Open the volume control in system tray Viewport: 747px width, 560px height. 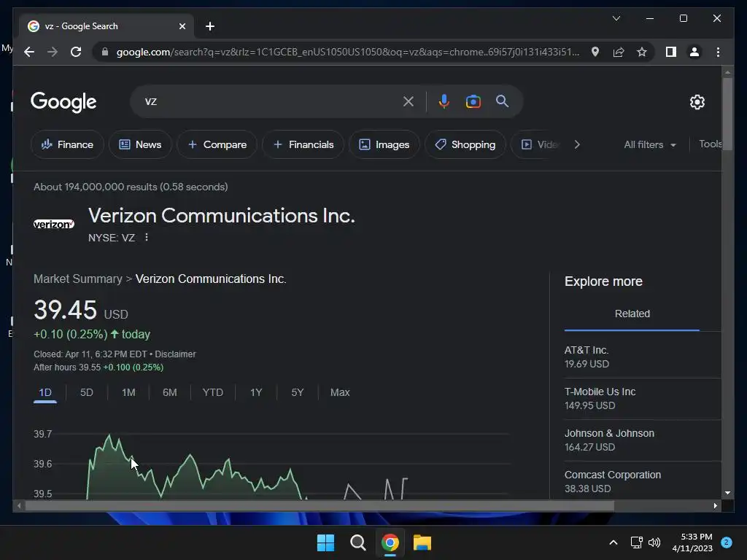coord(654,542)
